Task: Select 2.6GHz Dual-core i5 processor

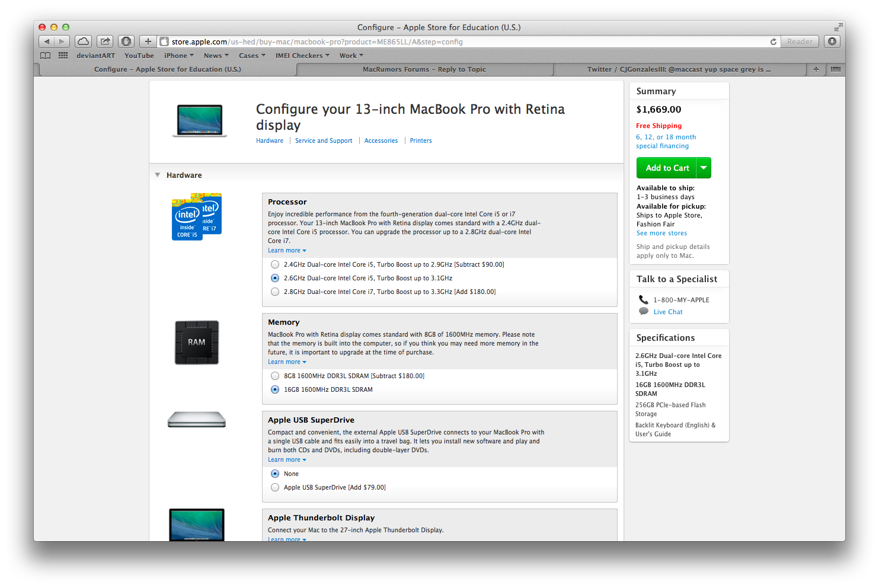Action: point(275,278)
